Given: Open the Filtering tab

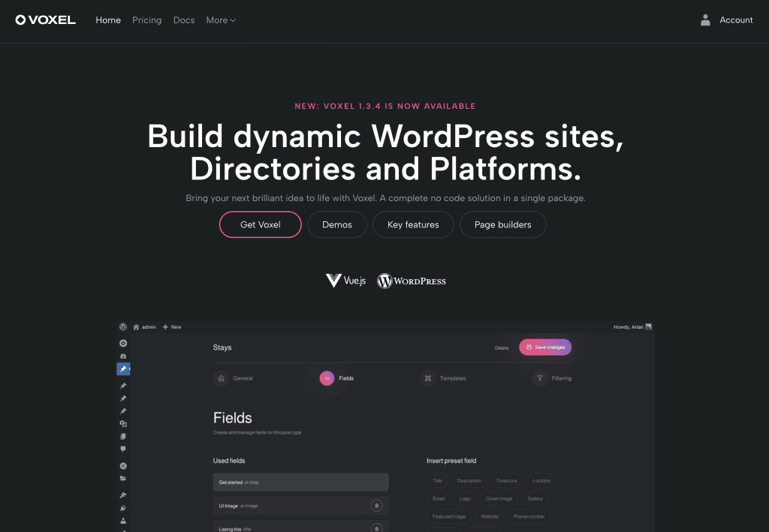Looking at the screenshot, I should coord(552,378).
